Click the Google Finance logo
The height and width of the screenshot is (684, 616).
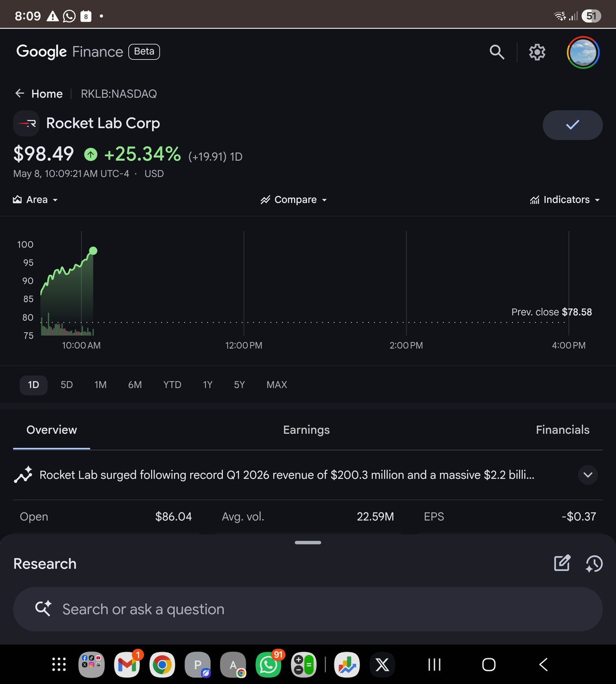[x=70, y=52]
